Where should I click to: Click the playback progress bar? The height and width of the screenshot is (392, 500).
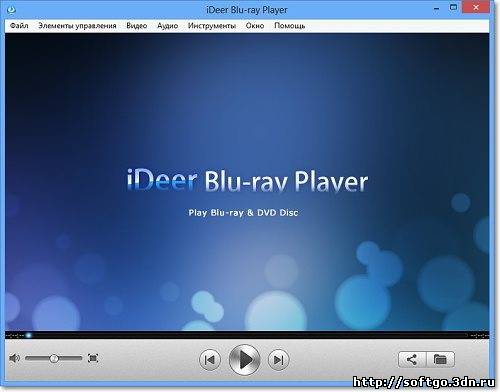(247, 335)
